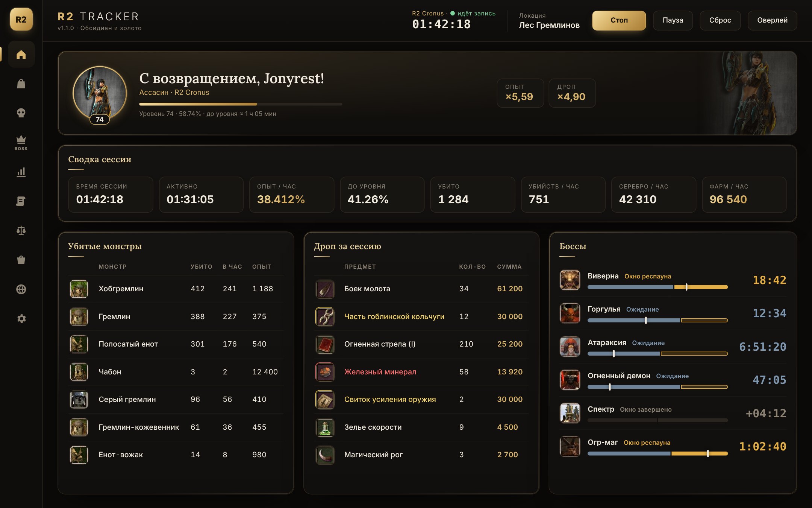Open the settings gear sidebar icon
This screenshot has height=508, width=812.
point(21,319)
